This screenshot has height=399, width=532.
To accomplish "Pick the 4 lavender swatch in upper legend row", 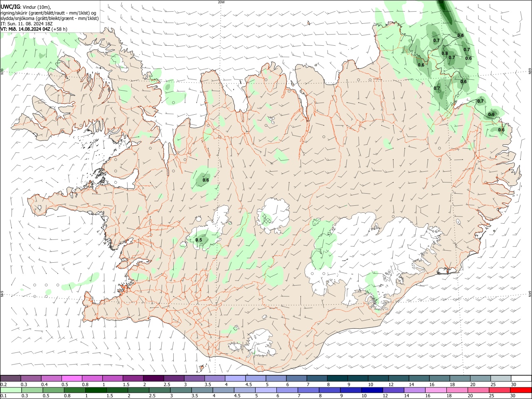I will click(x=236, y=378).
